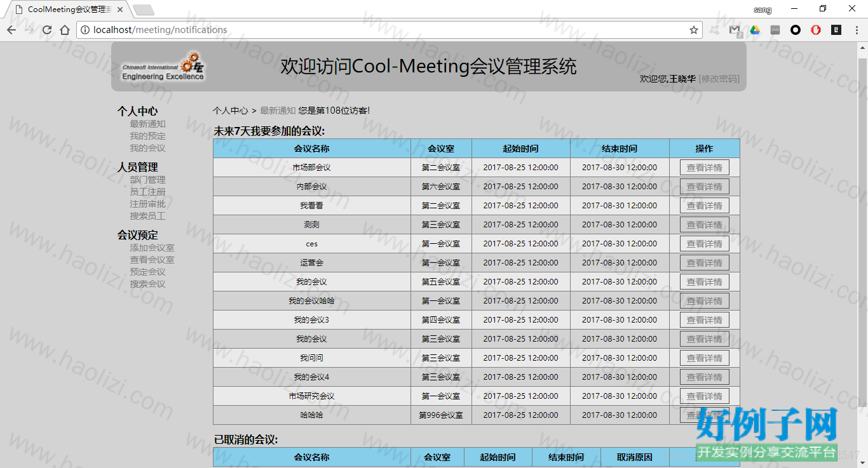Click the address bar showing localhost/meeting/notifications
The width and height of the screenshot is (868, 468).
coord(388,30)
